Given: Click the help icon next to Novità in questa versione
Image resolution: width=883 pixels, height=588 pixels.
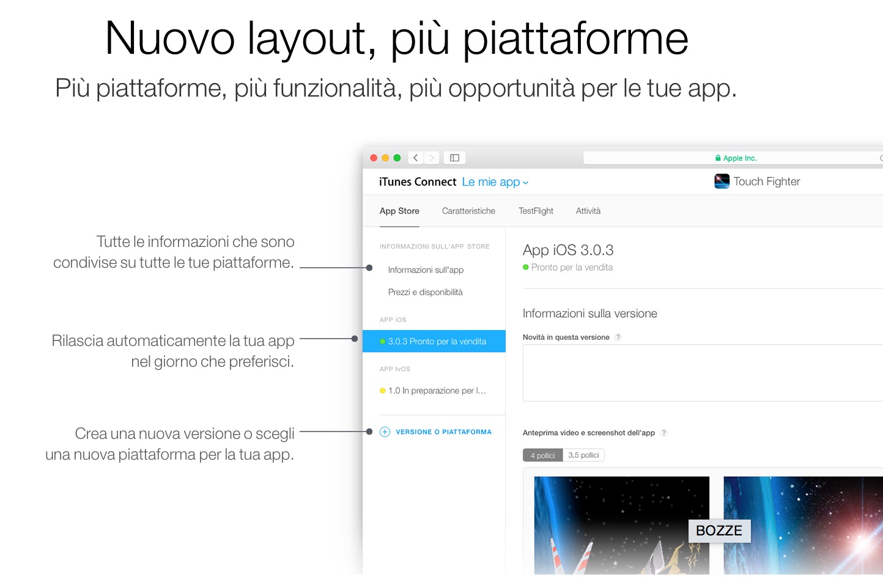Looking at the screenshot, I should 618,337.
